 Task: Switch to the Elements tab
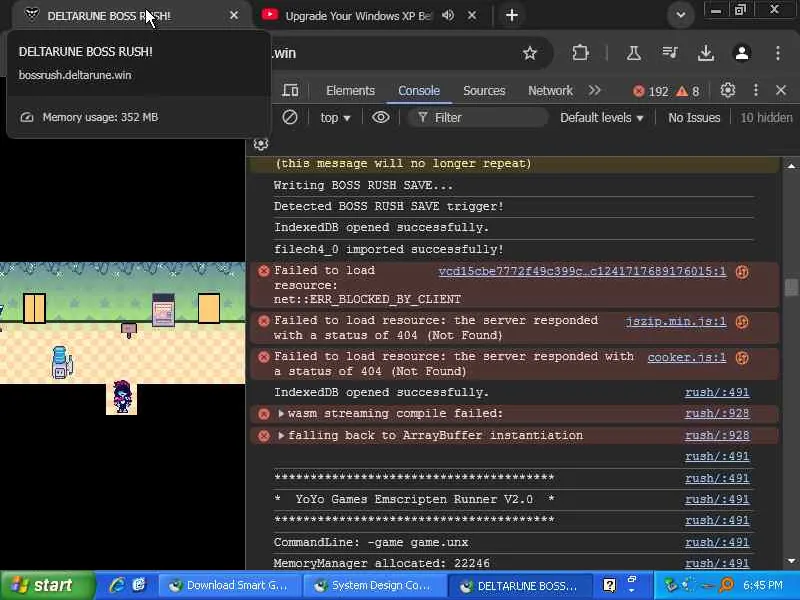pyautogui.click(x=350, y=91)
